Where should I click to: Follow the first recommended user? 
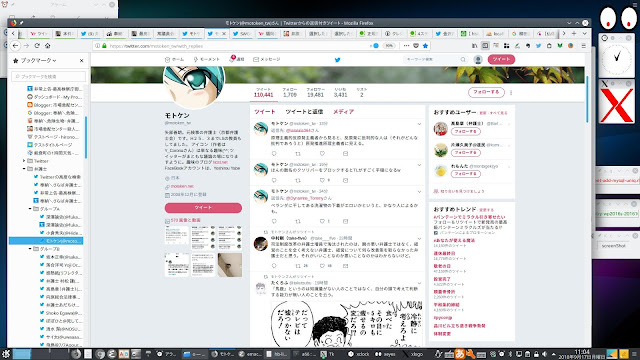coord(466,131)
